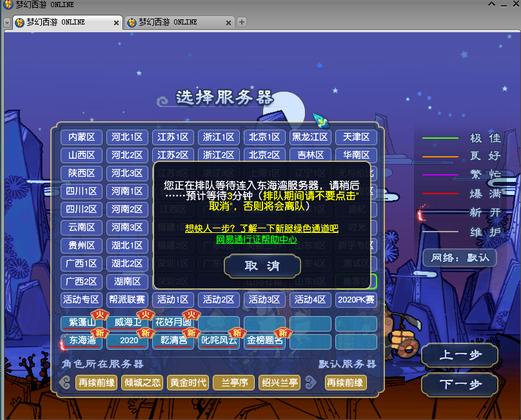Select the 内蒙区 region

coord(81,137)
